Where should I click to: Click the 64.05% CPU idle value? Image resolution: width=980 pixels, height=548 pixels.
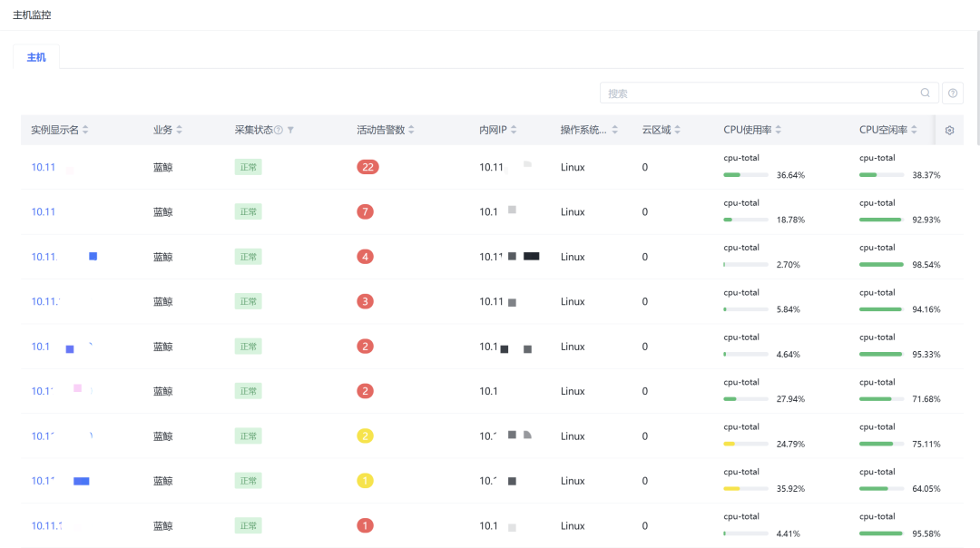coord(926,489)
